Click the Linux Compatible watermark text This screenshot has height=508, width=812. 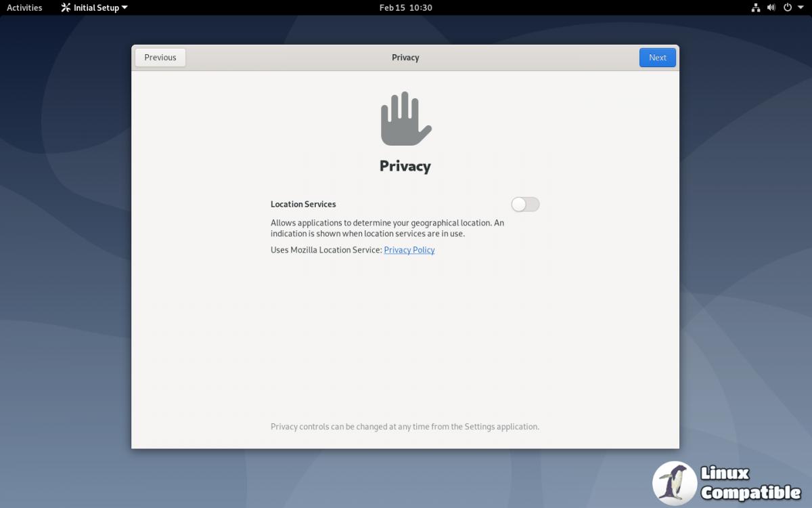pyautogui.click(x=750, y=484)
